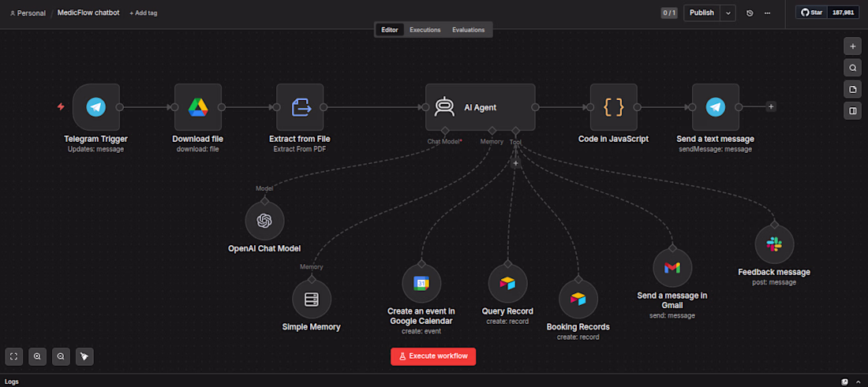Click the Memory connector diamond on AI Agent

pyautogui.click(x=491, y=131)
